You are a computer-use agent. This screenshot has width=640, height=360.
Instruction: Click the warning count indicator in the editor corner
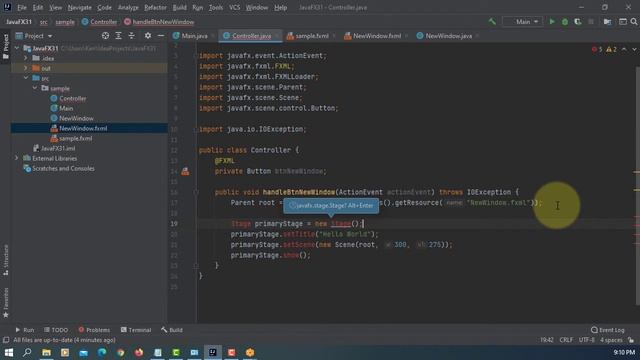(611, 49)
